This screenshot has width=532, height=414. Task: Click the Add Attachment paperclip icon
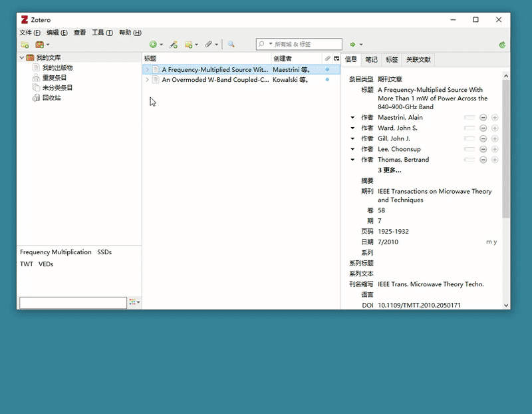point(208,45)
